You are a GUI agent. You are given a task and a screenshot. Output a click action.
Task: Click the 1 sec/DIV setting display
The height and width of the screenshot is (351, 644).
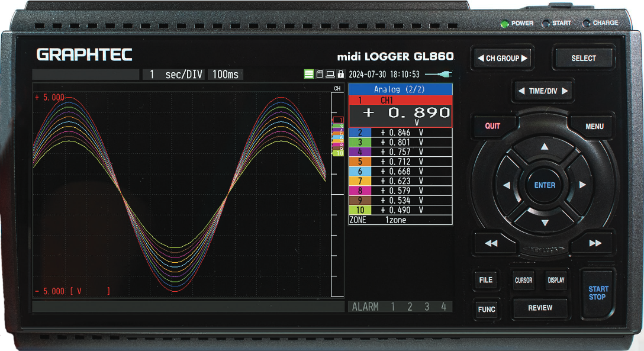coord(172,74)
